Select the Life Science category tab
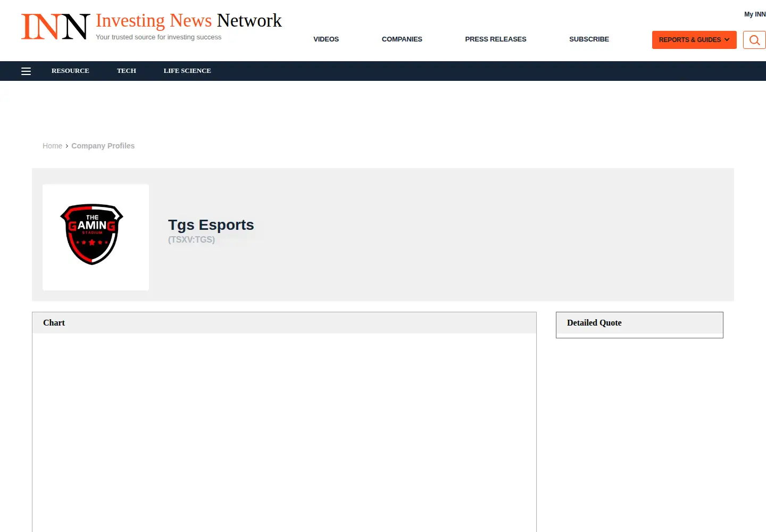766x532 pixels. 187,71
